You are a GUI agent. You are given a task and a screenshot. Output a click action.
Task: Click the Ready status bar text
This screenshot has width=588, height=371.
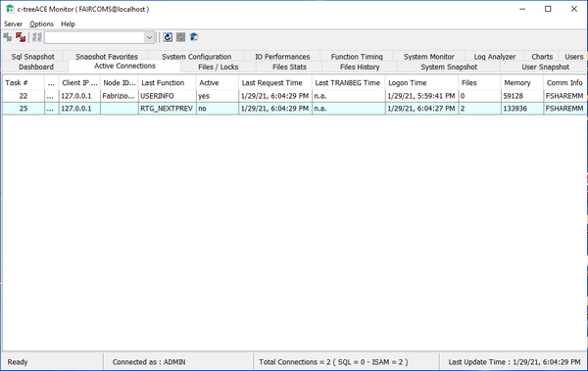(x=18, y=362)
